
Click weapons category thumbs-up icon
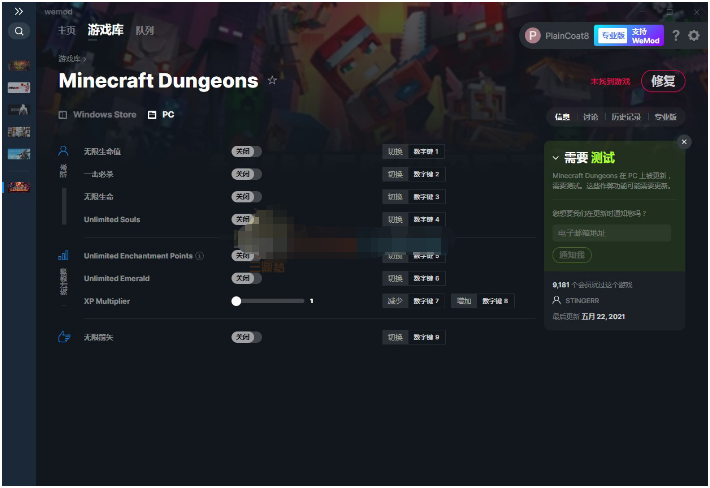click(x=64, y=337)
